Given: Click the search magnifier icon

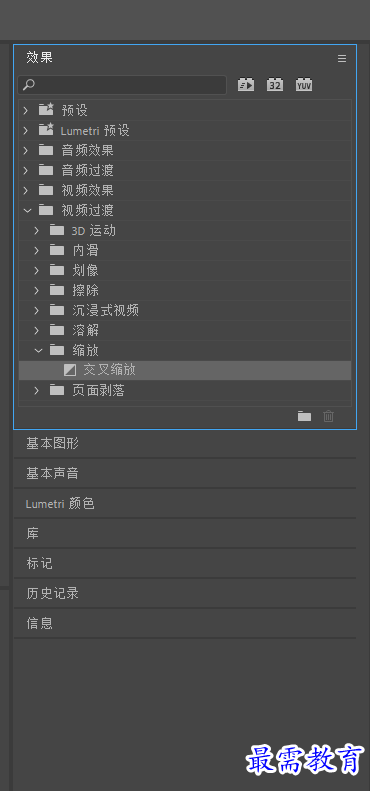Looking at the screenshot, I should pyautogui.click(x=29, y=85).
